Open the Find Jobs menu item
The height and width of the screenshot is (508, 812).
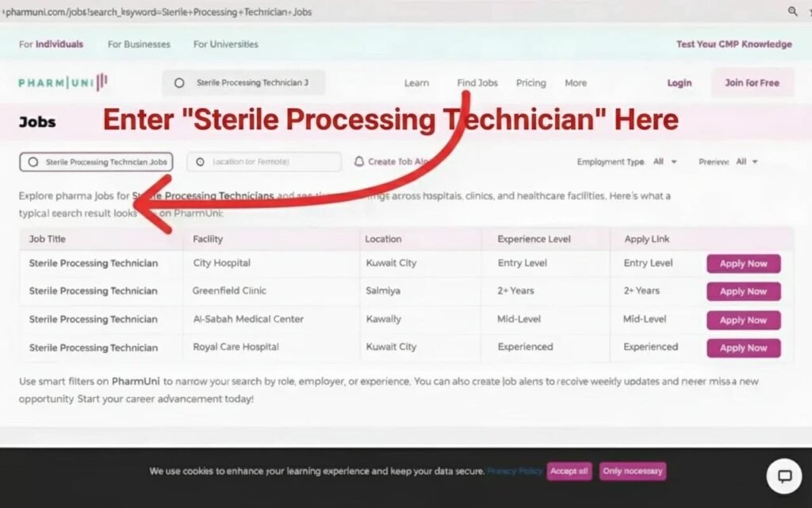tap(477, 83)
